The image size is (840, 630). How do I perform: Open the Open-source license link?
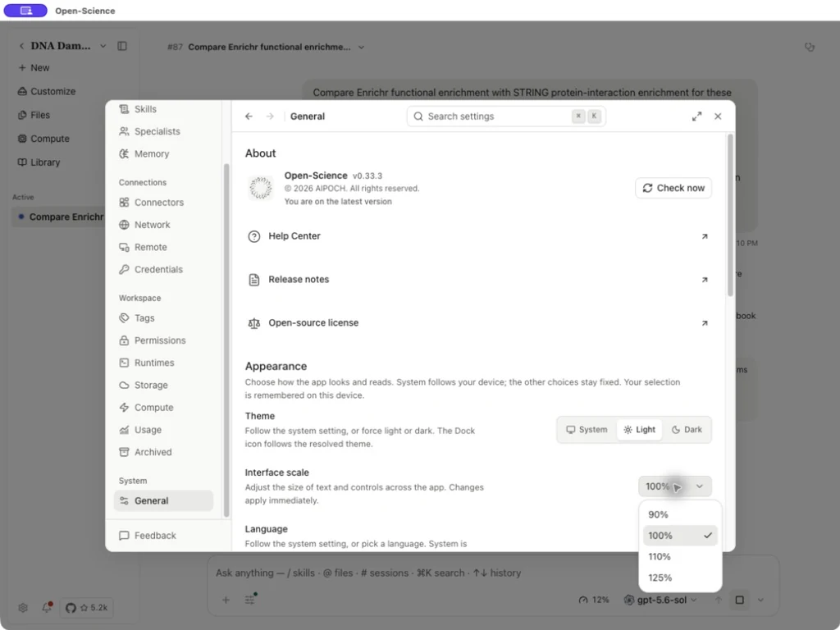coord(478,323)
